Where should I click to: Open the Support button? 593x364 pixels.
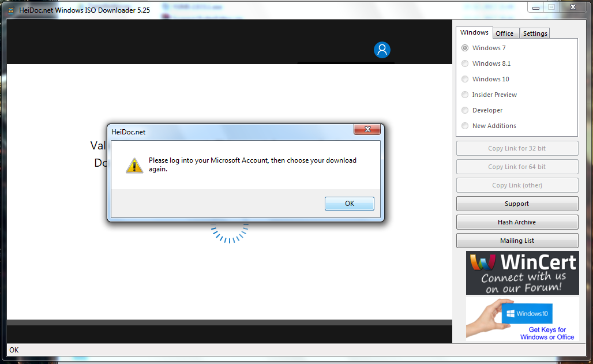[x=517, y=204]
